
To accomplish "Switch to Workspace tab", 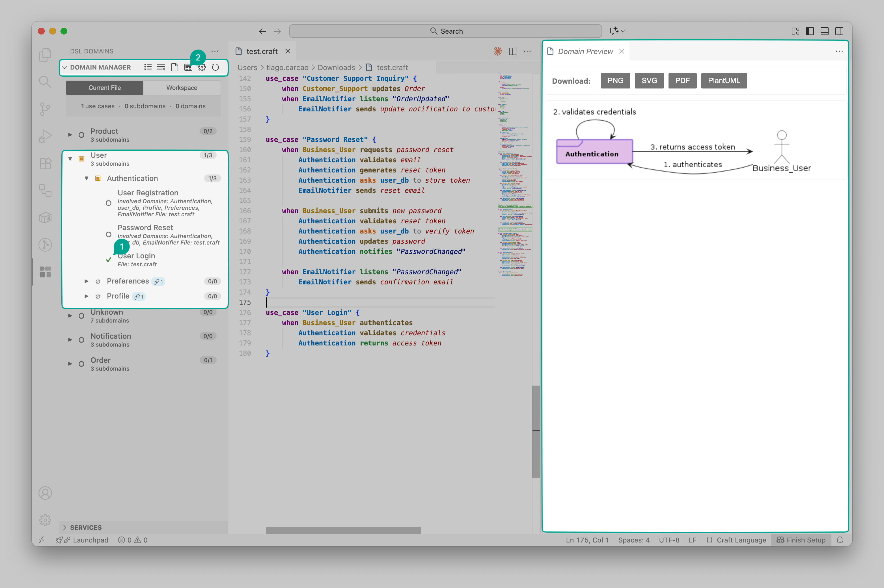I will (x=182, y=88).
